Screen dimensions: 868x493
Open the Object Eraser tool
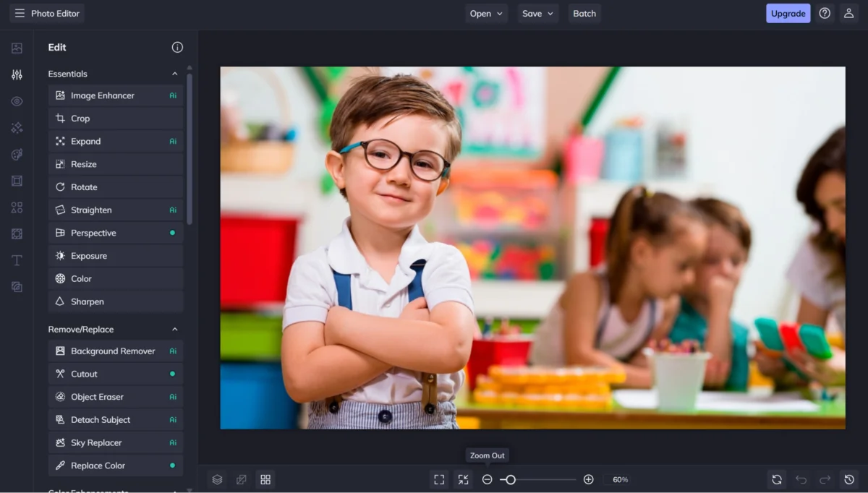(x=116, y=397)
